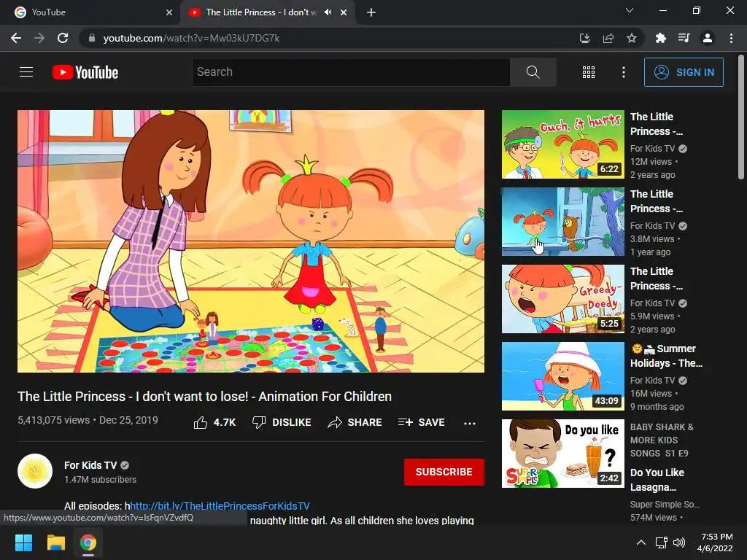
Task: Open more actions ellipsis under video
Action: click(x=470, y=423)
